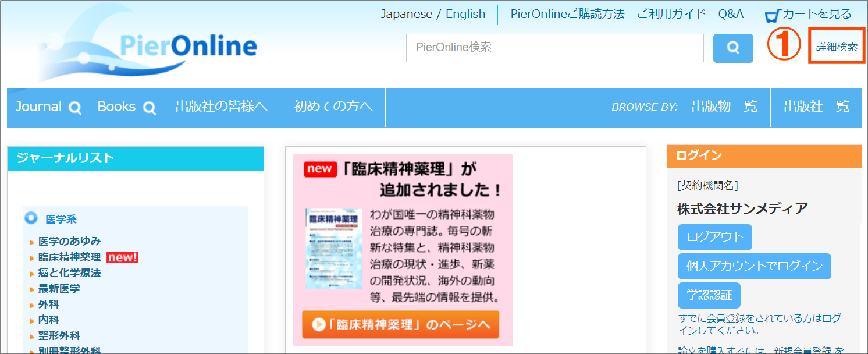Viewport: 868px width, 354px height.
Task: Open PierOnlineご購読方法 page
Action: [x=567, y=14]
